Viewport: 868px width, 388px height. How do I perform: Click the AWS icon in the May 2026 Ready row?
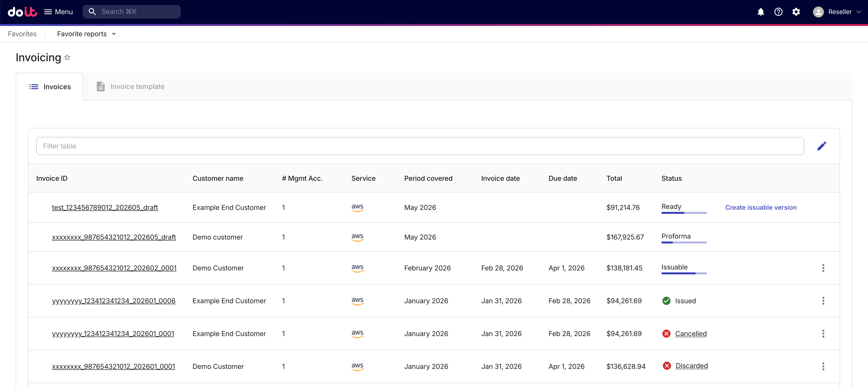(x=357, y=208)
